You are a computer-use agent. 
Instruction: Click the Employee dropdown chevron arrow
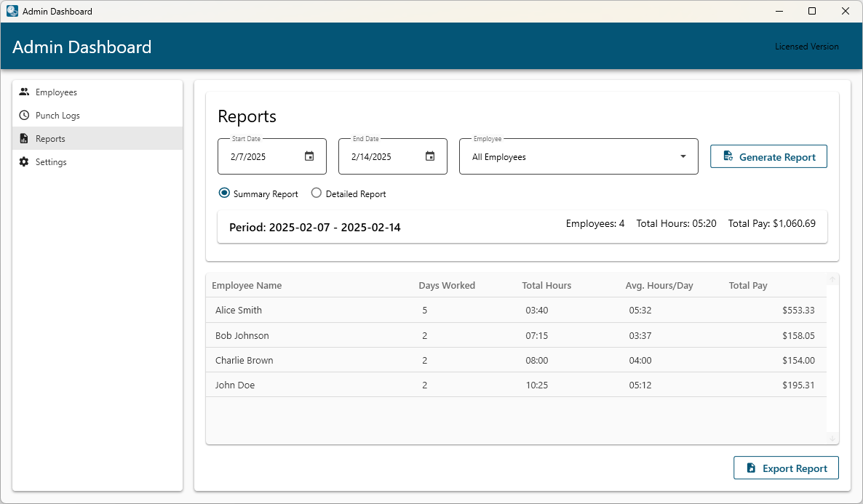tap(683, 156)
